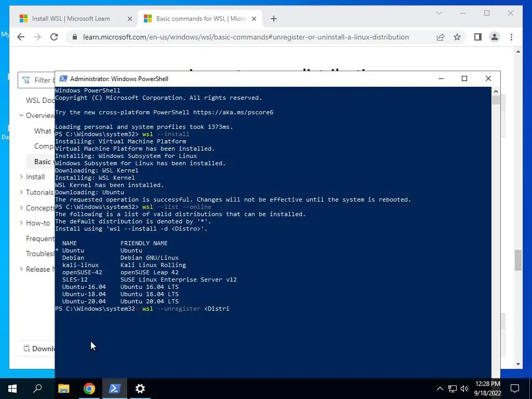Close the Install WSL tab

[x=129, y=19]
